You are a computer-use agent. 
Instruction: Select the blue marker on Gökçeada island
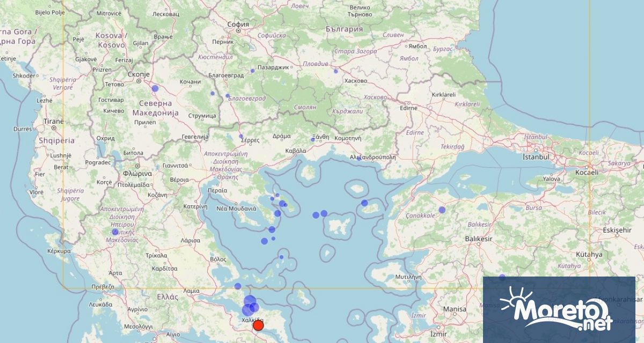(364, 203)
